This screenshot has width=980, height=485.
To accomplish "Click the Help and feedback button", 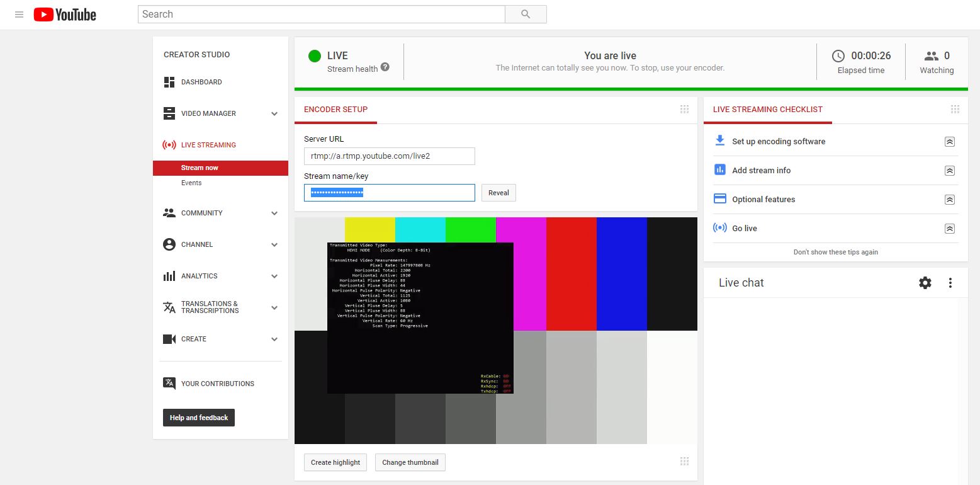I will (199, 418).
